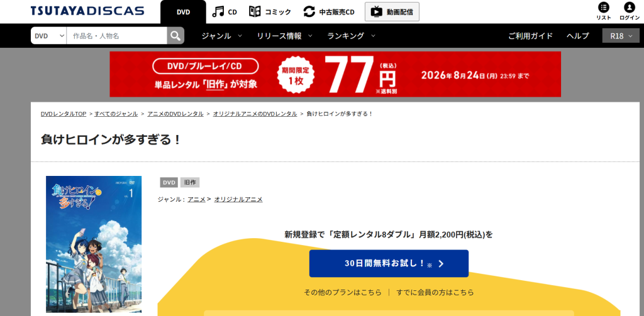Viewport: 644px width, 316px height.
Task: Click the 負けヒロインが多すぎる！ DVD cover
Action: click(94, 244)
